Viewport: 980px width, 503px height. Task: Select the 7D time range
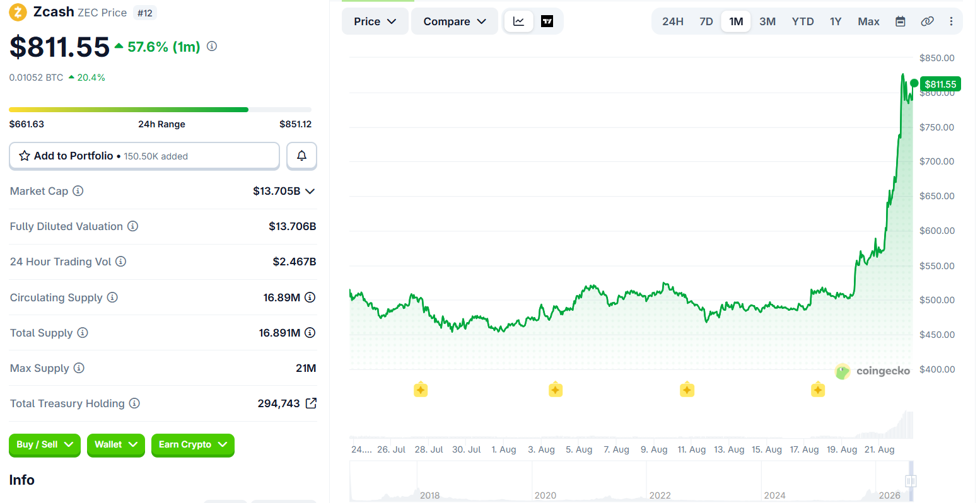point(706,21)
